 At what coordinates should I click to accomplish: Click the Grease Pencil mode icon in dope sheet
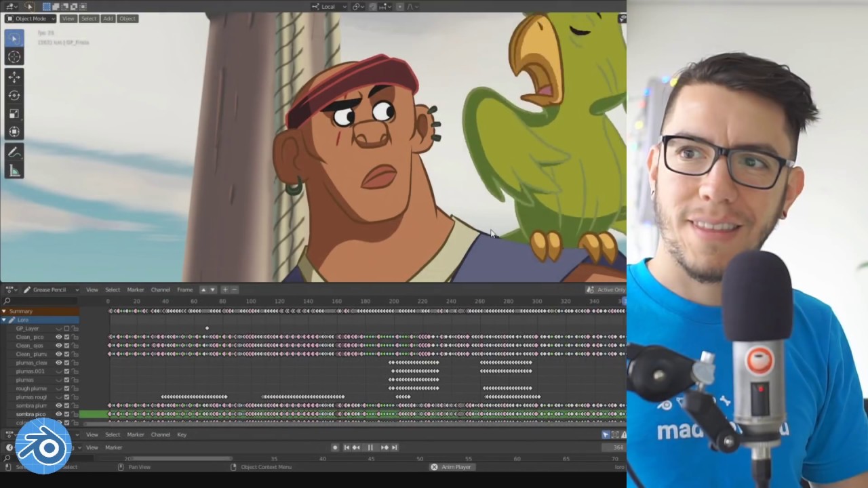tap(27, 289)
